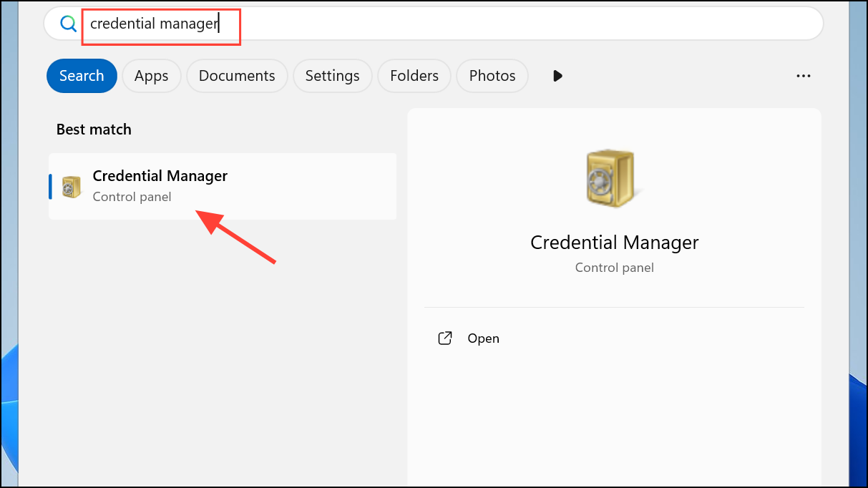Switch to the Settings filter tab
Viewport: 868px width, 488px height.
(332, 76)
